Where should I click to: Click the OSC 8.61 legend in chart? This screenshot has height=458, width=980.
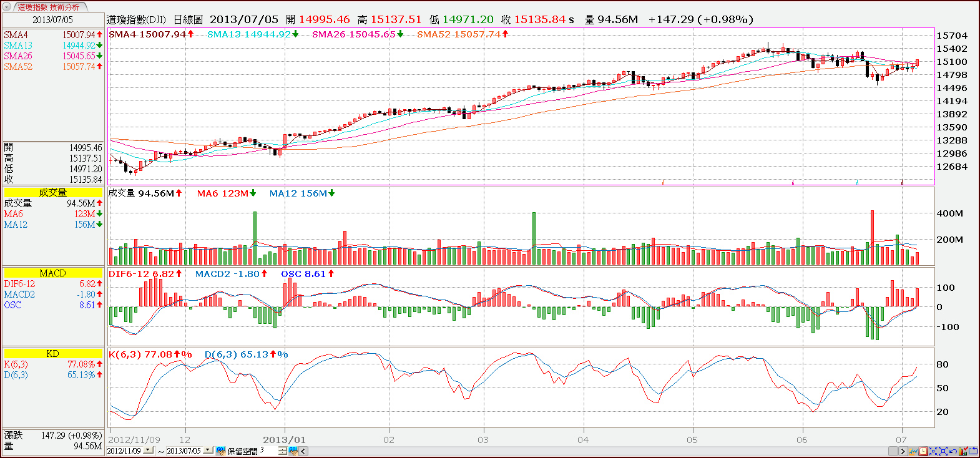[x=308, y=274]
